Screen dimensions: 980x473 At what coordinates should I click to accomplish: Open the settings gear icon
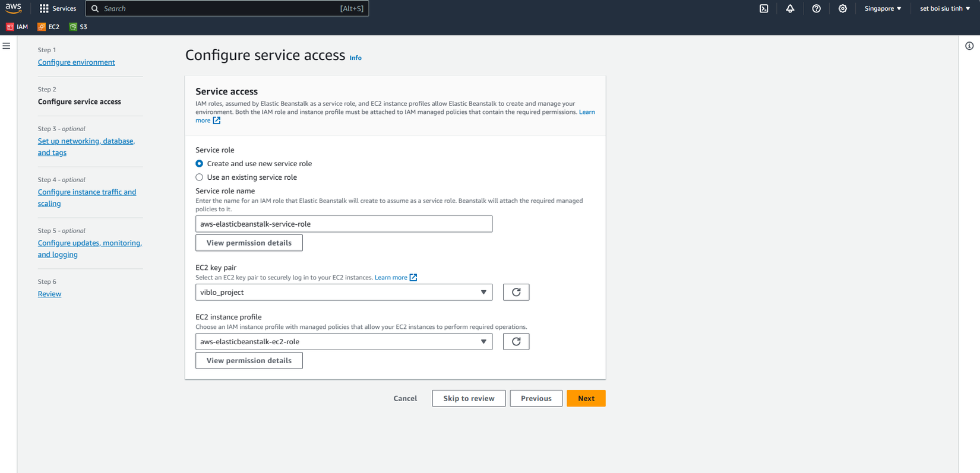pos(842,8)
